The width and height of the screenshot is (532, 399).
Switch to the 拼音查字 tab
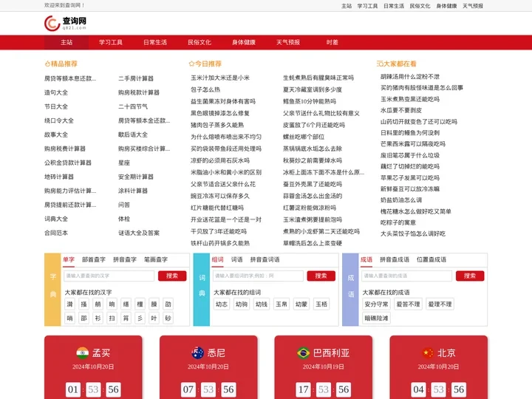click(x=125, y=259)
